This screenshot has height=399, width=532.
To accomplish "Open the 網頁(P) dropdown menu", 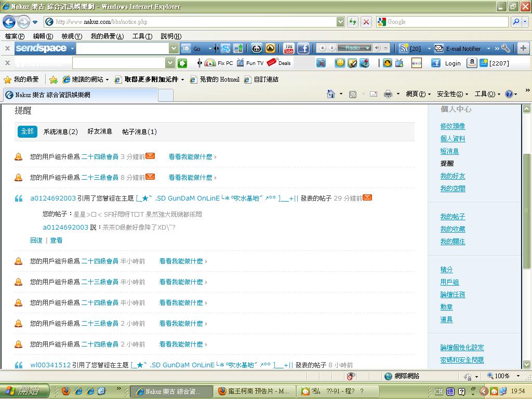I will pyautogui.click(x=418, y=94).
